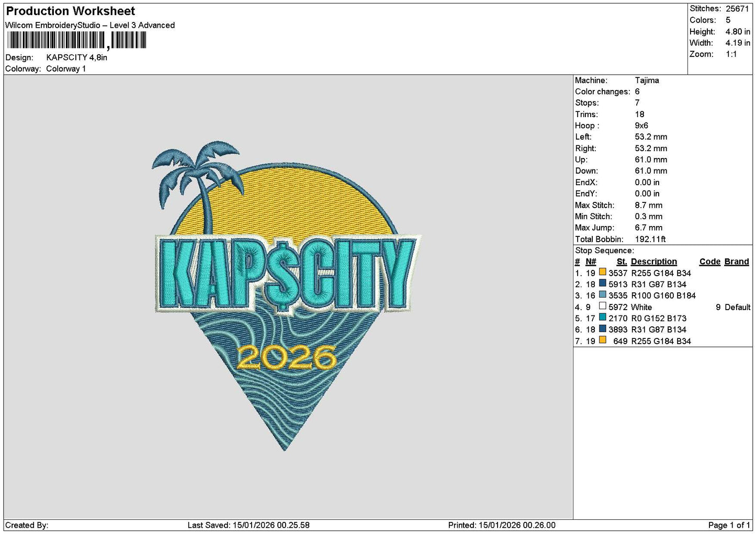
Task: Click the 'Up:' value '61.0 mm'
Action: 651,160
